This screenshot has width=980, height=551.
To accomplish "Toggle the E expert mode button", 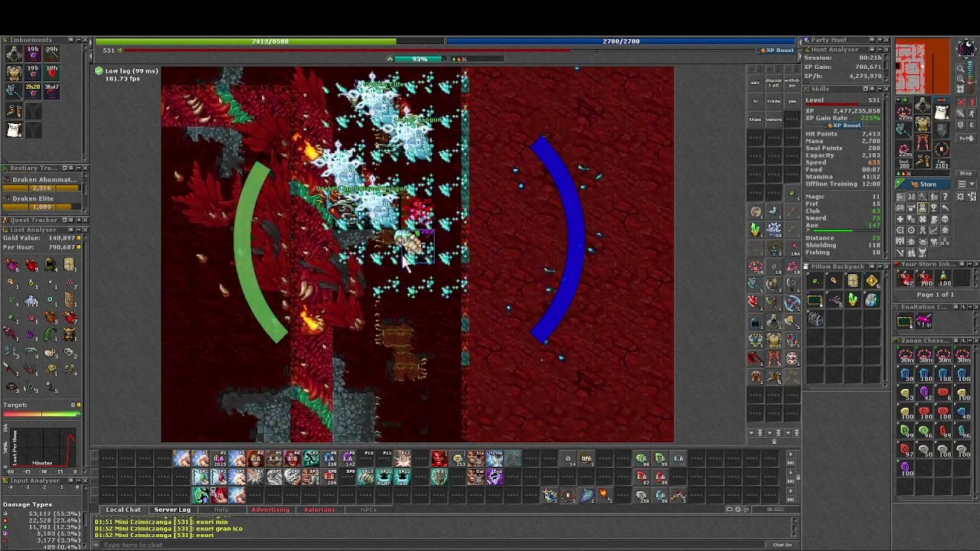I will 972,125.
